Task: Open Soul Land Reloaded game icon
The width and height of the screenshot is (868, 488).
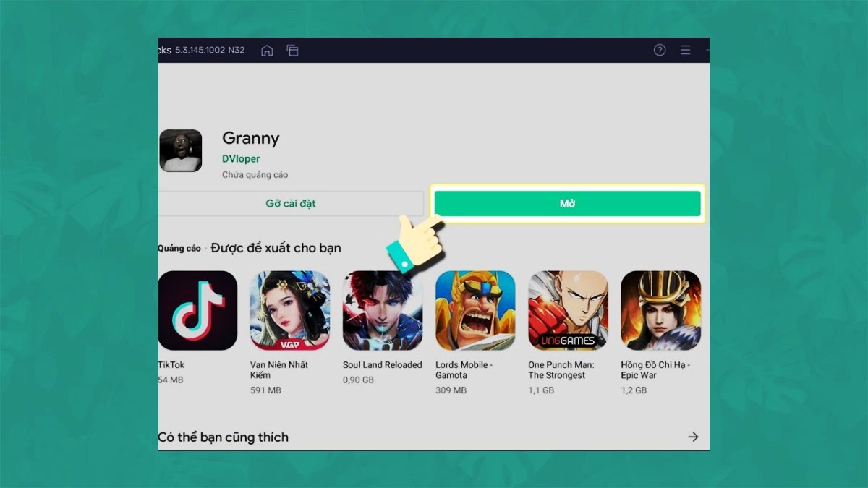Action: tap(383, 310)
